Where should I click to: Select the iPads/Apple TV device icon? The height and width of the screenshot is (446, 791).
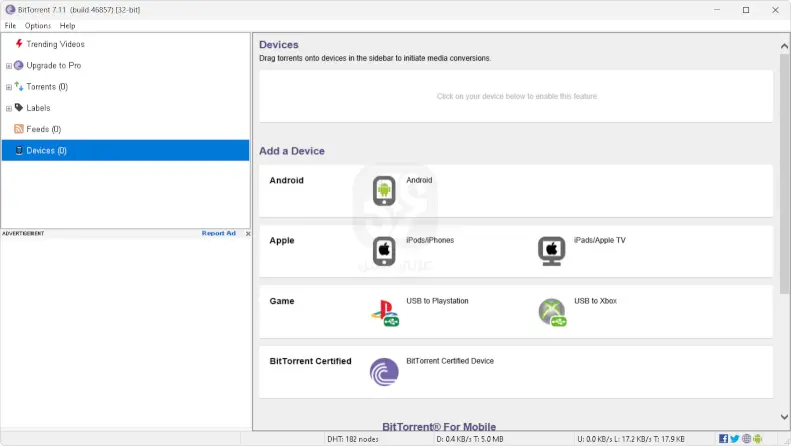point(551,251)
